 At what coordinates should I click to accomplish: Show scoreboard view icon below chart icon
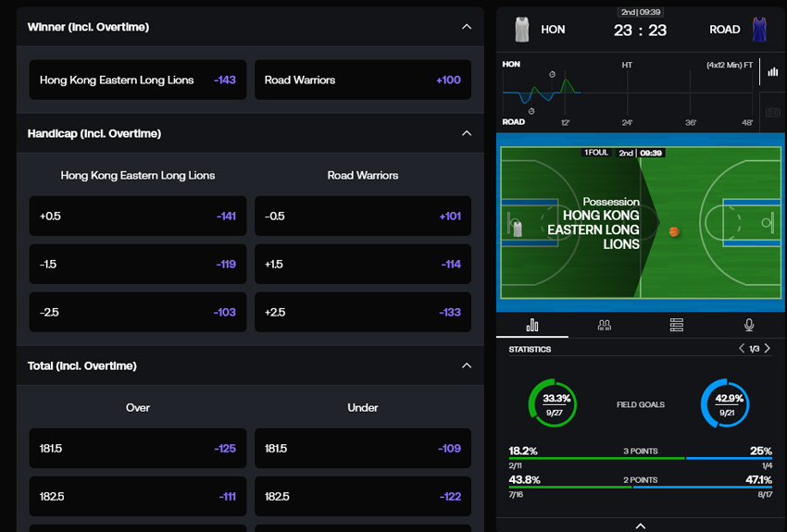pos(773,113)
